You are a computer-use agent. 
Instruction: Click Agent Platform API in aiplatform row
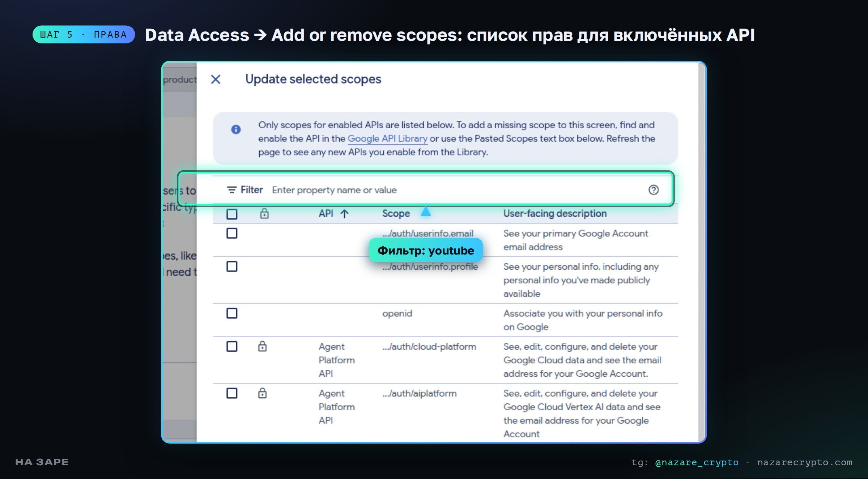coord(336,407)
